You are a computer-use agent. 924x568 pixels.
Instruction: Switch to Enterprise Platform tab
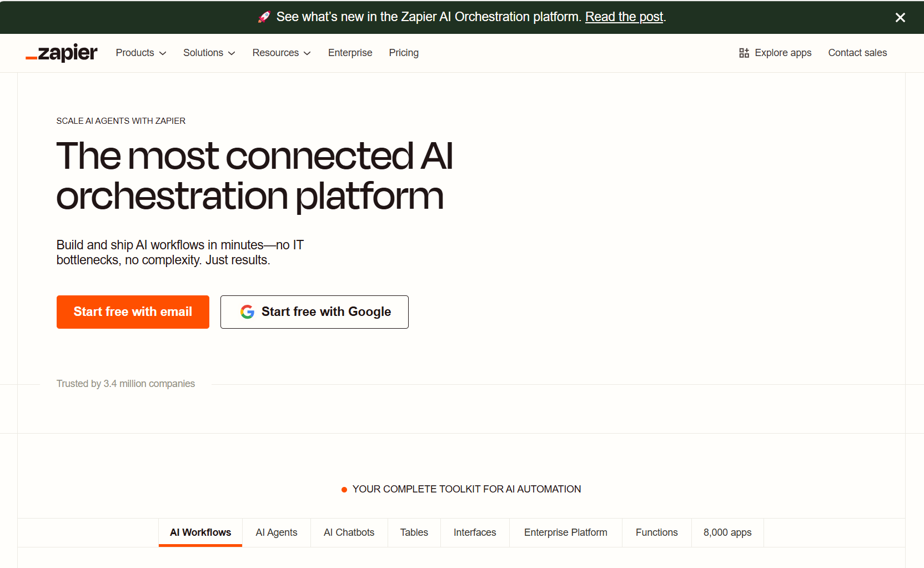click(x=566, y=532)
